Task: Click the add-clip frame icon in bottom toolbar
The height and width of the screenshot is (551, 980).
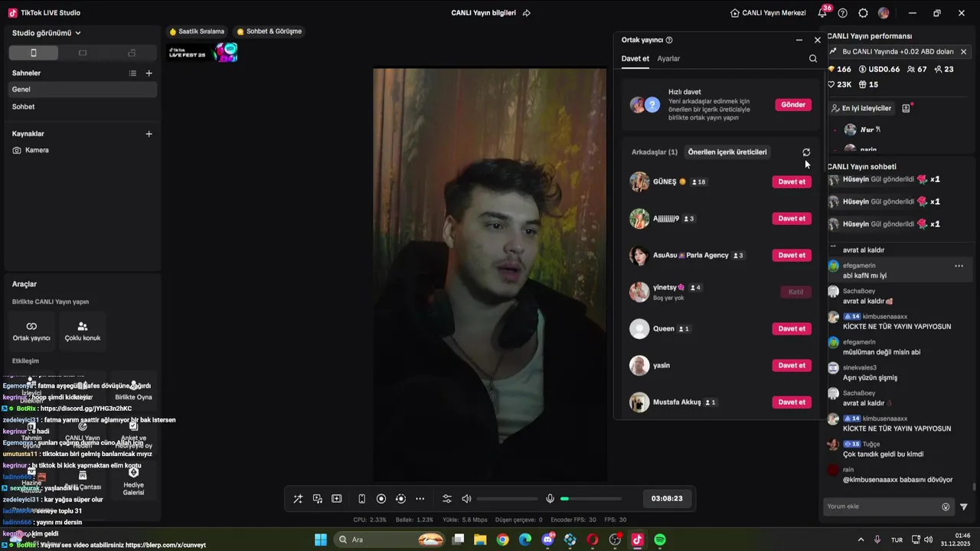Action: [336, 499]
